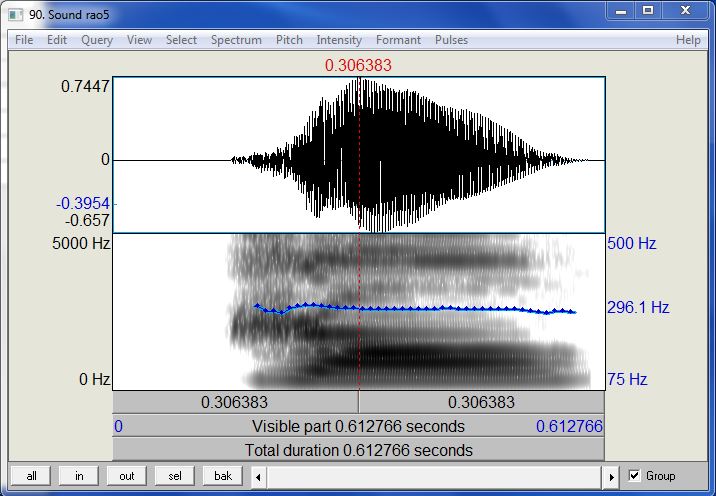Play the Visible part 0.612766 seconds bar
Image resolution: width=716 pixels, height=496 pixels.
358,426
